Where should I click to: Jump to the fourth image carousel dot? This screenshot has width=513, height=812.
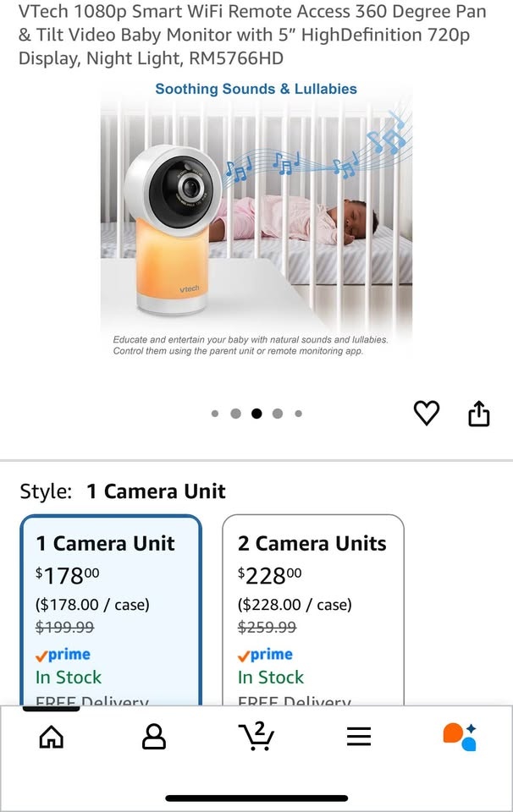[278, 414]
